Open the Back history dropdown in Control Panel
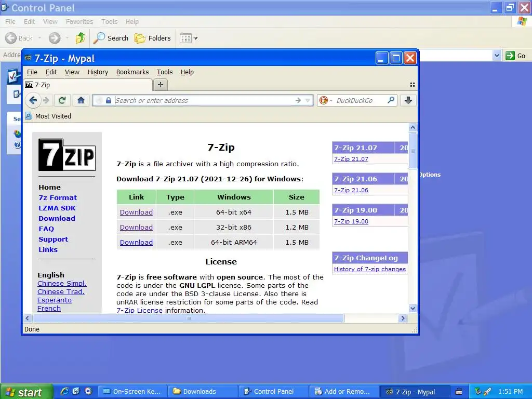 (x=39, y=38)
